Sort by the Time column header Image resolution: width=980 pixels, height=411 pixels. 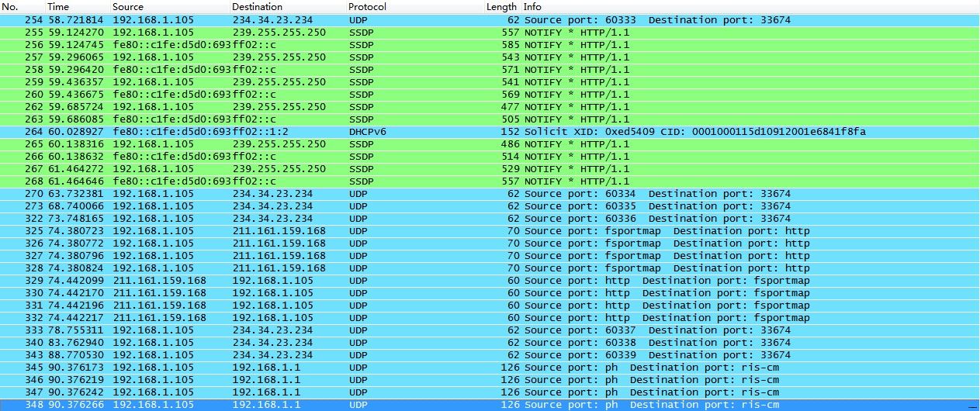click(78, 6)
